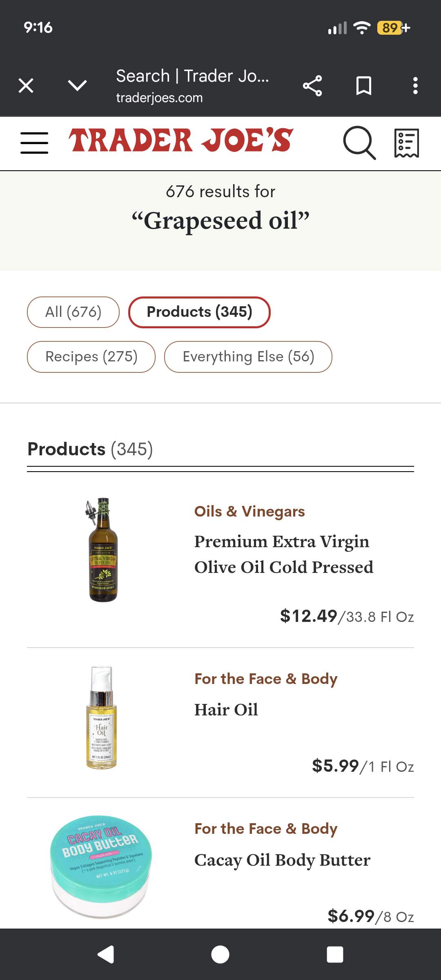This screenshot has height=980, width=441.
Task: Switch to the Recipes (275) filter
Action: (91, 356)
